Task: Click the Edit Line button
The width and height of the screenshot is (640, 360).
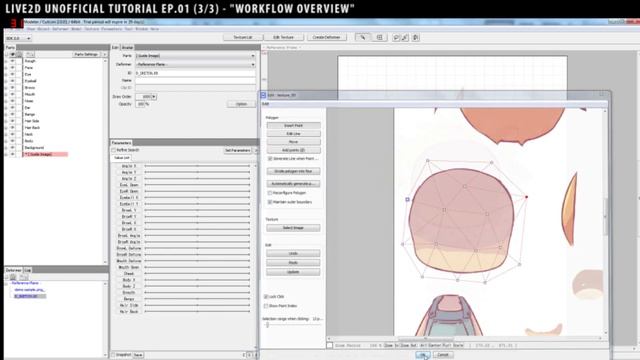Action: tap(293, 134)
